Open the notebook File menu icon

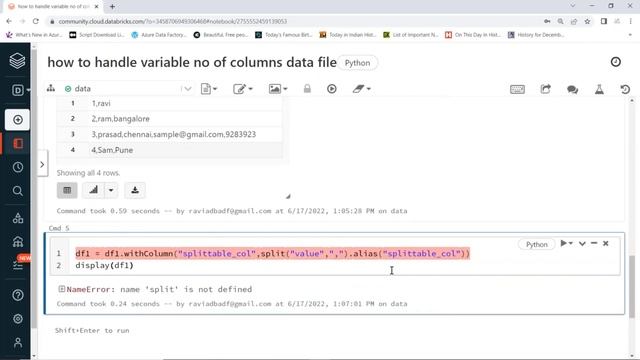(209, 89)
